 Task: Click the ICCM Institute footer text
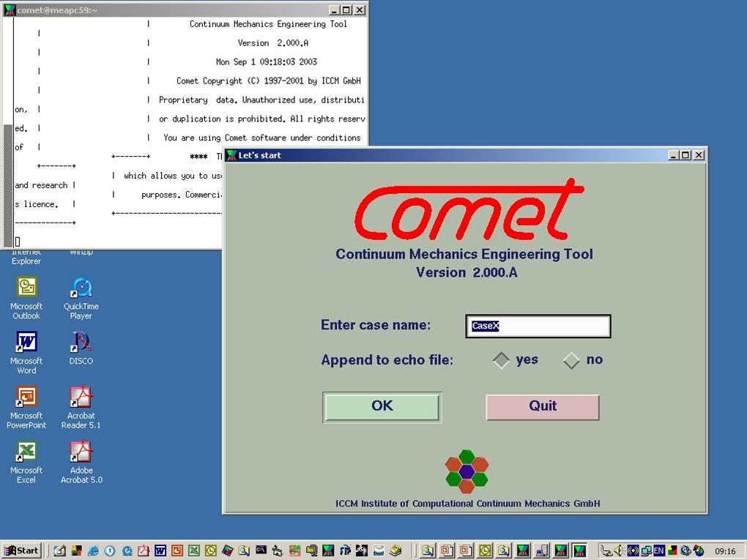(467, 504)
